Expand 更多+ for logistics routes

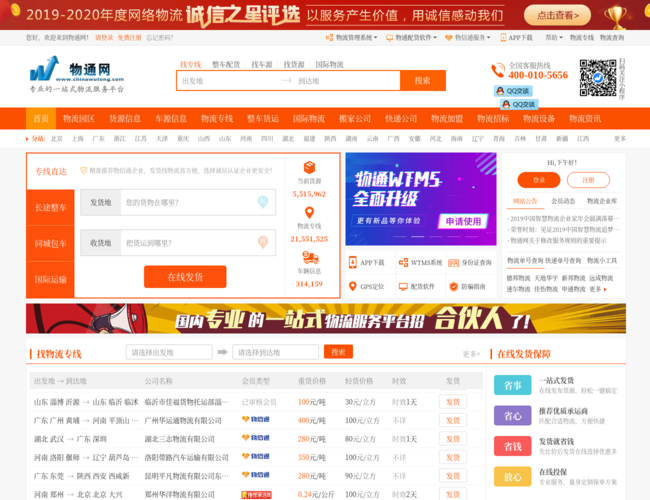pyautogui.click(x=471, y=354)
